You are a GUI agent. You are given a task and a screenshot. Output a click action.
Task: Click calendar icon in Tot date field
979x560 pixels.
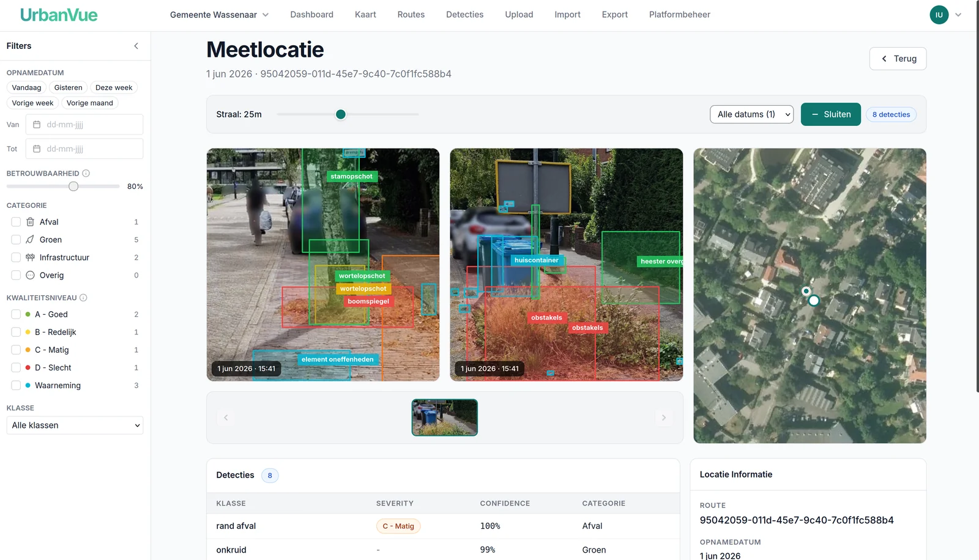pyautogui.click(x=37, y=149)
